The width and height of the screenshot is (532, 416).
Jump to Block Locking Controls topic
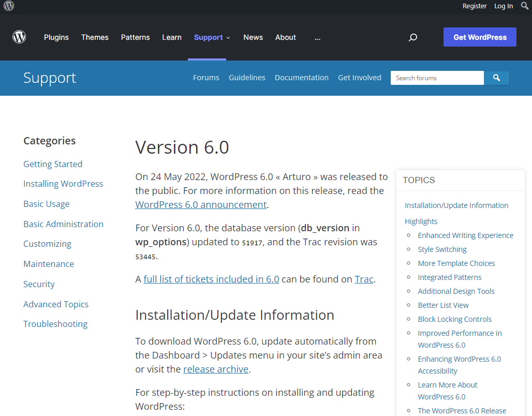(455, 319)
